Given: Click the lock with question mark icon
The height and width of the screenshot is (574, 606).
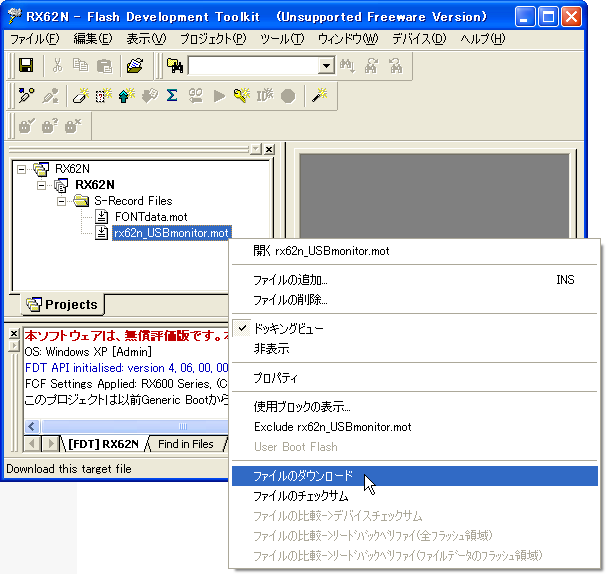Looking at the screenshot, I should coord(50,126).
